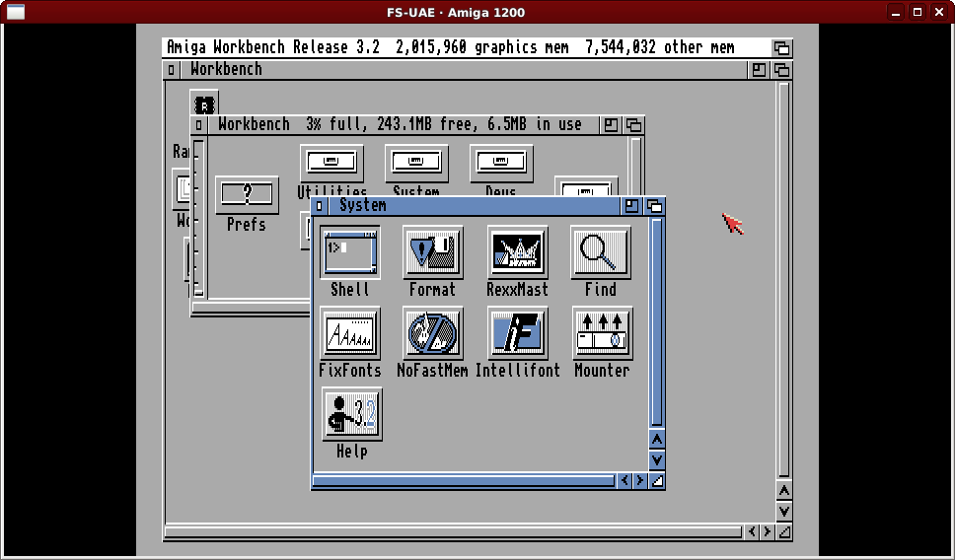Click main Workbench window scroll up arrow
This screenshot has width=955, height=560.
[784, 491]
